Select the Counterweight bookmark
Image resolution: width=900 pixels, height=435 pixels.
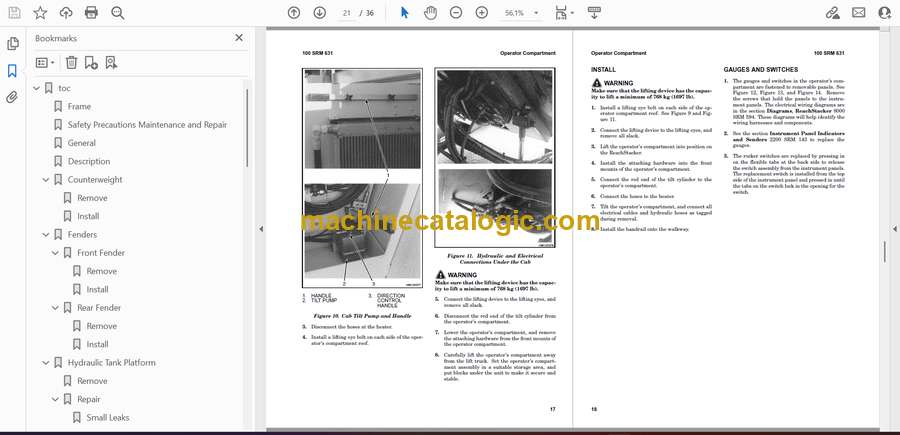tap(95, 180)
